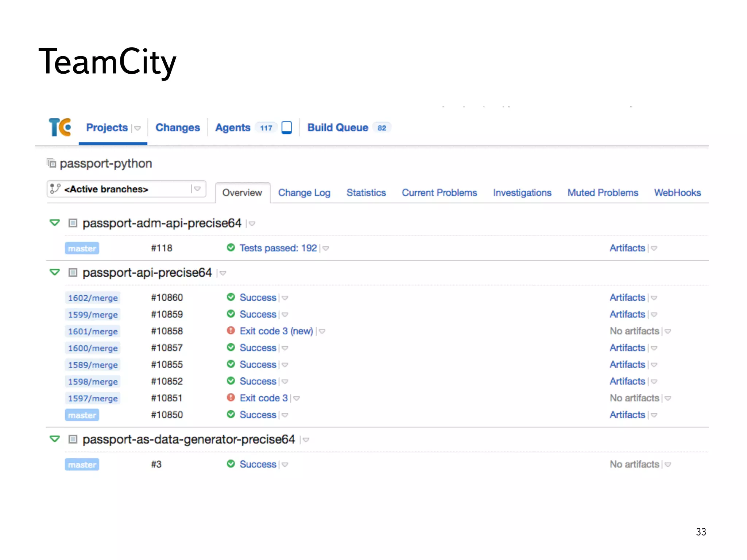Click the Build Queue 82 count badge
747x560 pixels.
[382, 128]
